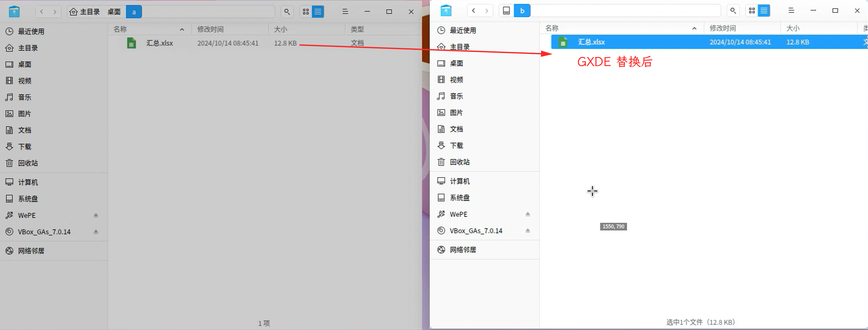Click search icon in right file manager
The image size is (868, 330).
point(733,11)
